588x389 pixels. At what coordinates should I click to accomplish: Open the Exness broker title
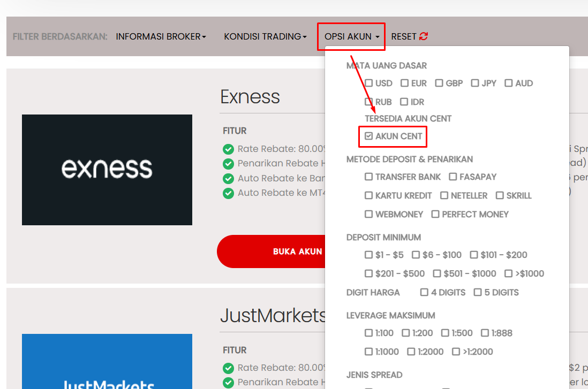[x=250, y=97]
